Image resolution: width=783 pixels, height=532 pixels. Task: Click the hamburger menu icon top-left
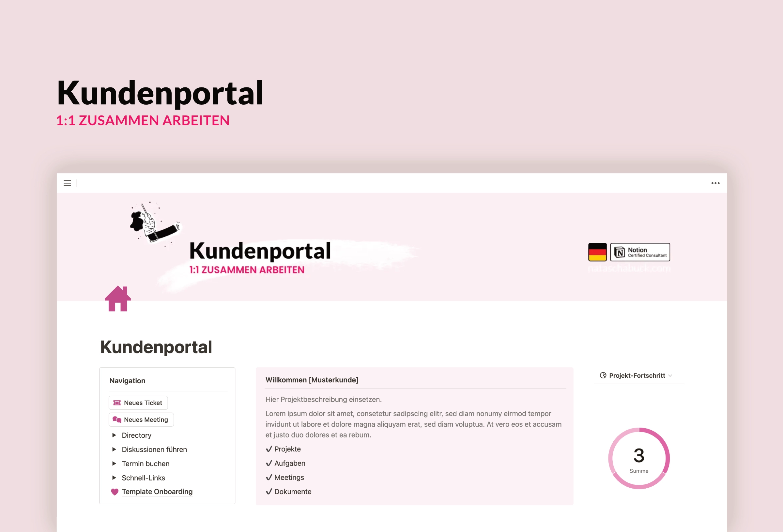tap(67, 183)
